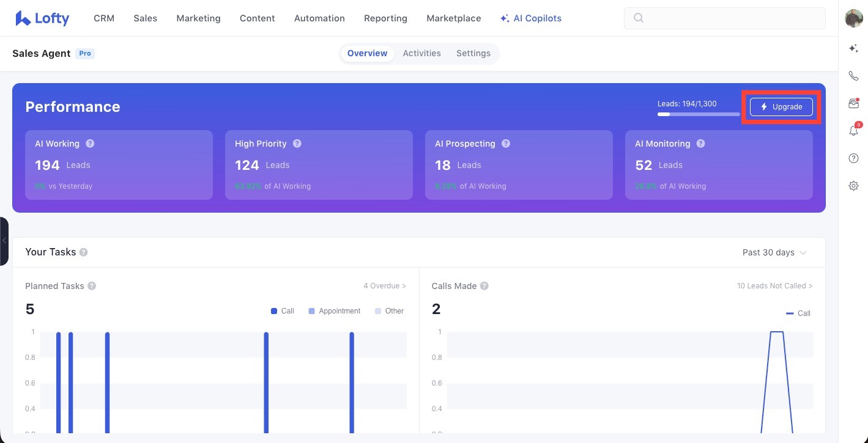This screenshot has height=443, width=868.
Task: Click the info icon next to High Priority
Action: (x=297, y=144)
